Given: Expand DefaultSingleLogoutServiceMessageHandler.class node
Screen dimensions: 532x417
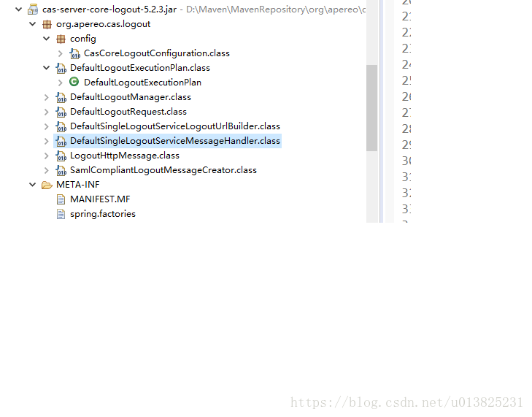Looking at the screenshot, I should [47, 141].
